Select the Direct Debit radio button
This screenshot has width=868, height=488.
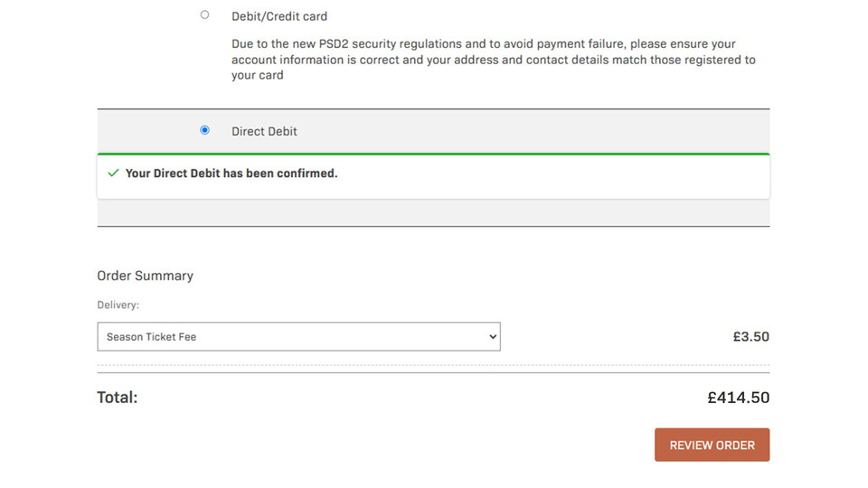(204, 130)
